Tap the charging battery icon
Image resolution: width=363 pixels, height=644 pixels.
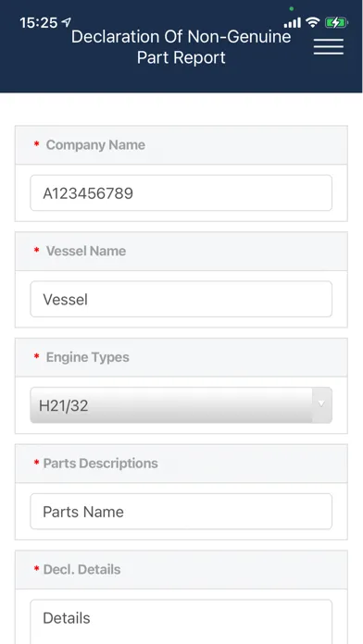pyautogui.click(x=336, y=22)
